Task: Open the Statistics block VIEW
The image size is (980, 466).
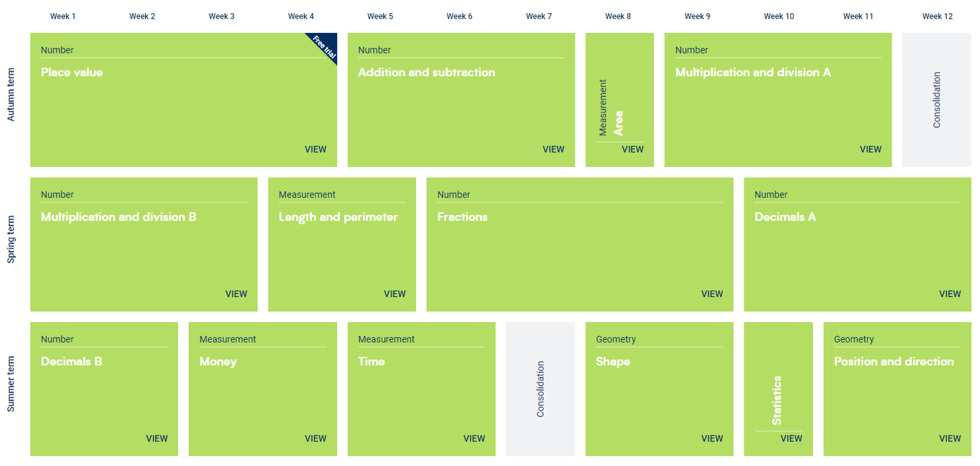Action: coord(791,438)
